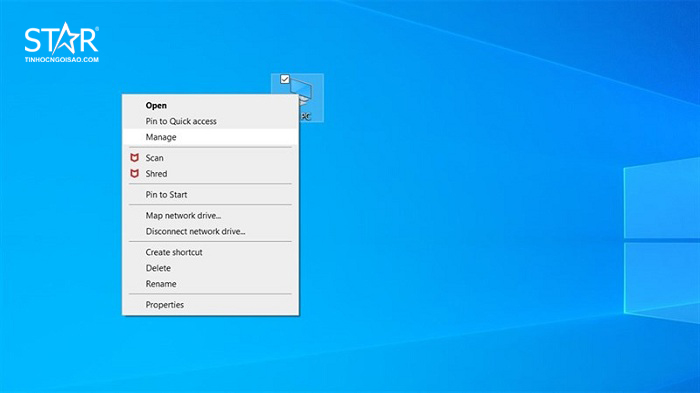The width and height of the screenshot is (700, 393).
Task: Choose Delete in the context menu
Action: [x=210, y=268]
